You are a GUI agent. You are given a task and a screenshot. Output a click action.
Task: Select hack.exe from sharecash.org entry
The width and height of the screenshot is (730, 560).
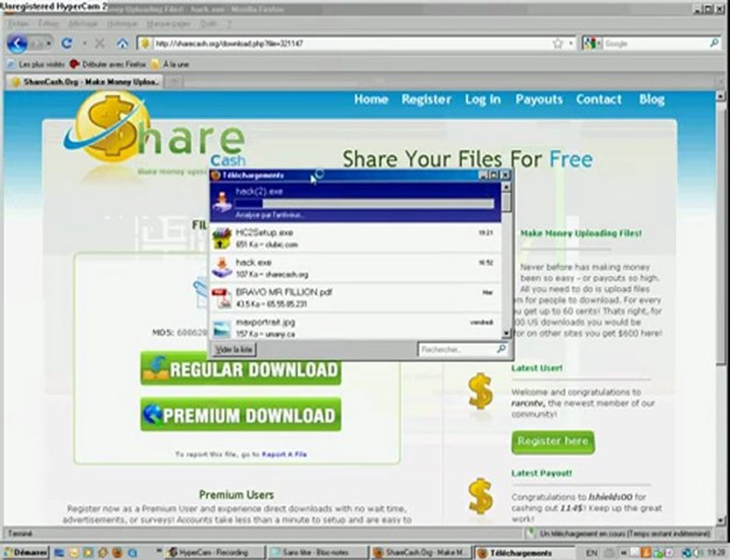(356, 268)
